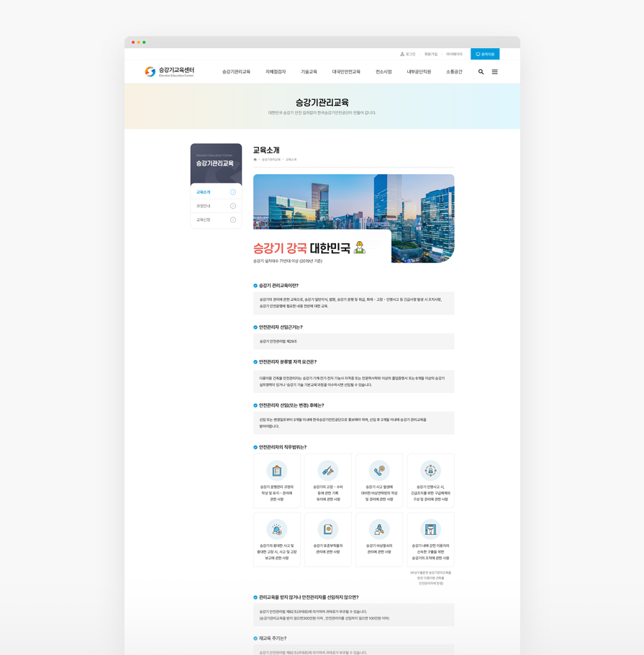Expand the 교육소개 sidebar arrow
This screenshot has height=655, width=644.
[233, 192]
